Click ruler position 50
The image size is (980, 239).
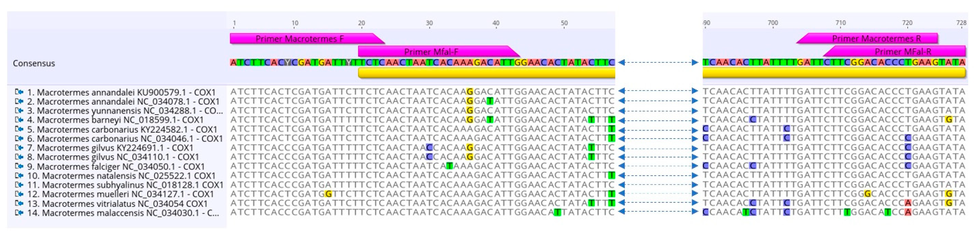564,23
